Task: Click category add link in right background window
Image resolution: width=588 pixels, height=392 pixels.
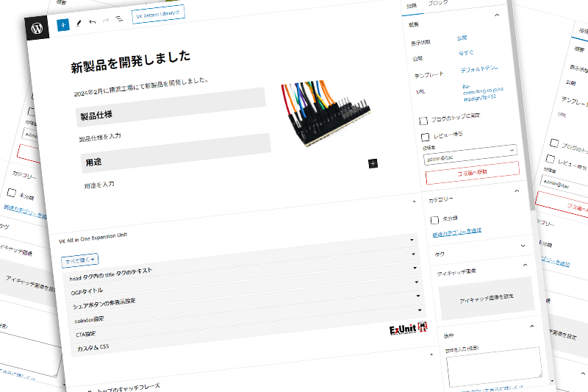Action: 555,260
